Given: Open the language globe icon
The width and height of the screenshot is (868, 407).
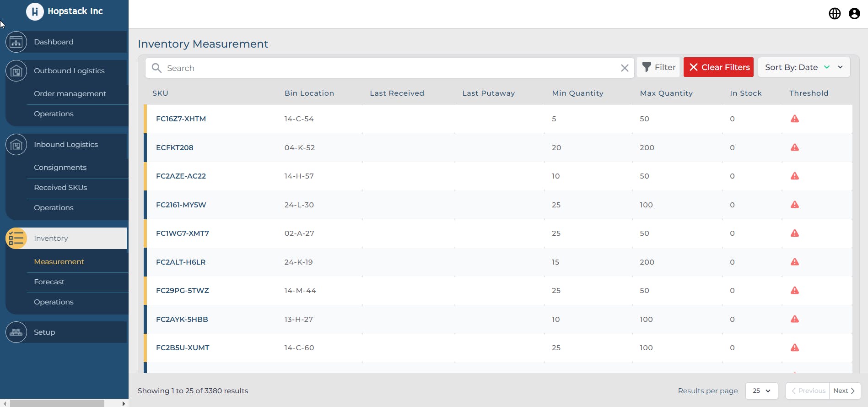Looking at the screenshot, I should click(x=835, y=14).
